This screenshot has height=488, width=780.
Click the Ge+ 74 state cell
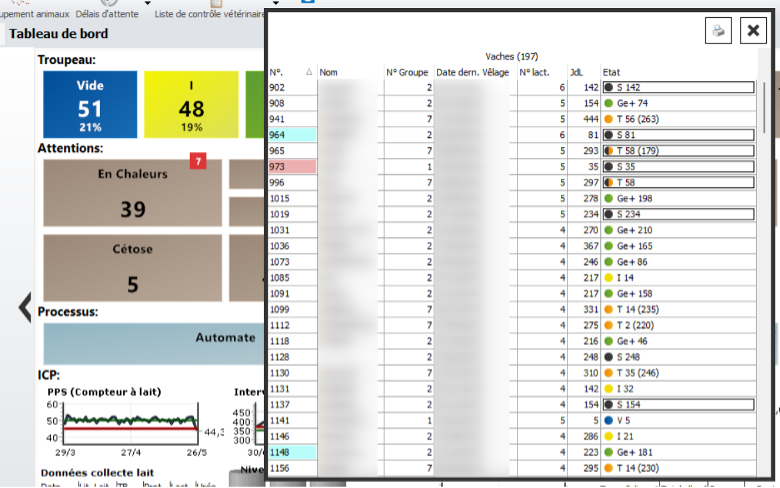[x=679, y=103]
